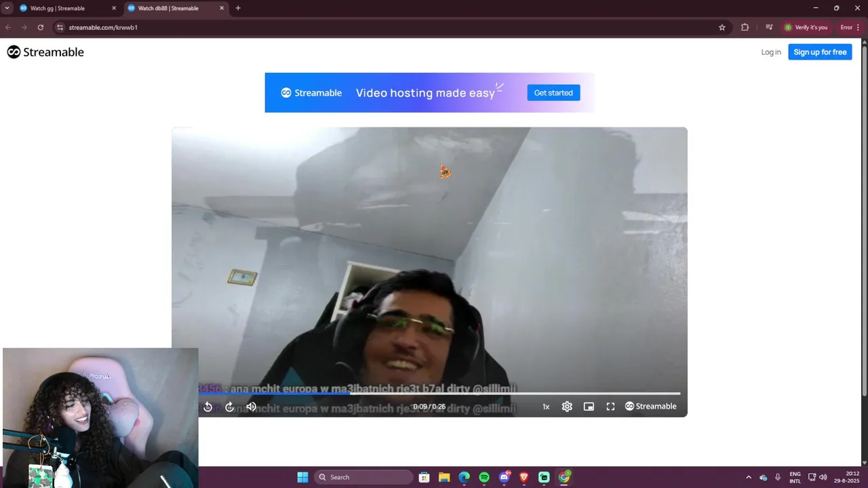View site information icon in address bar
This screenshot has height=488, width=868.
coord(60,27)
